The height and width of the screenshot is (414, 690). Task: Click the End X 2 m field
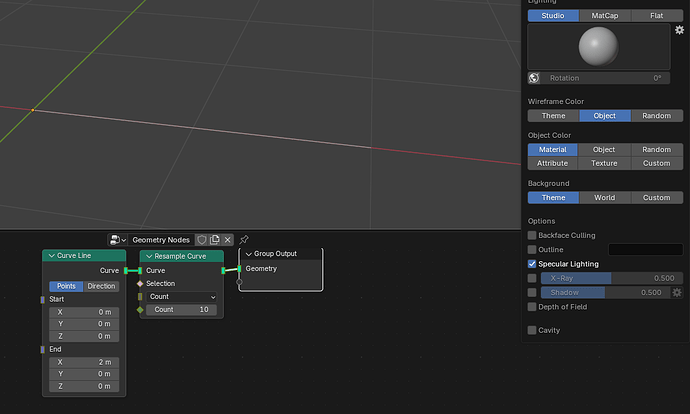pyautogui.click(x=84, y=362)
